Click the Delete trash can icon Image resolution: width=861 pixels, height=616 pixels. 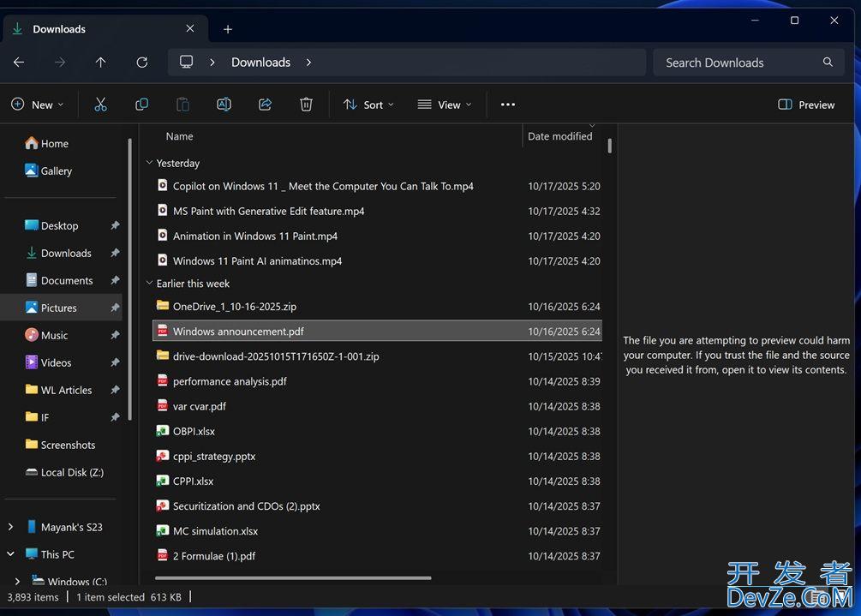tap(306, 105)
